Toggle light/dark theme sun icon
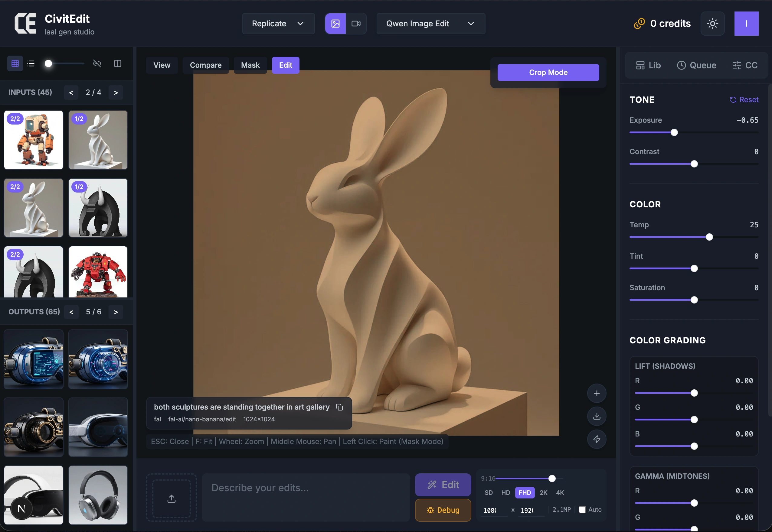The width and height of the screenshot is (772, 532). pos(712,24)
